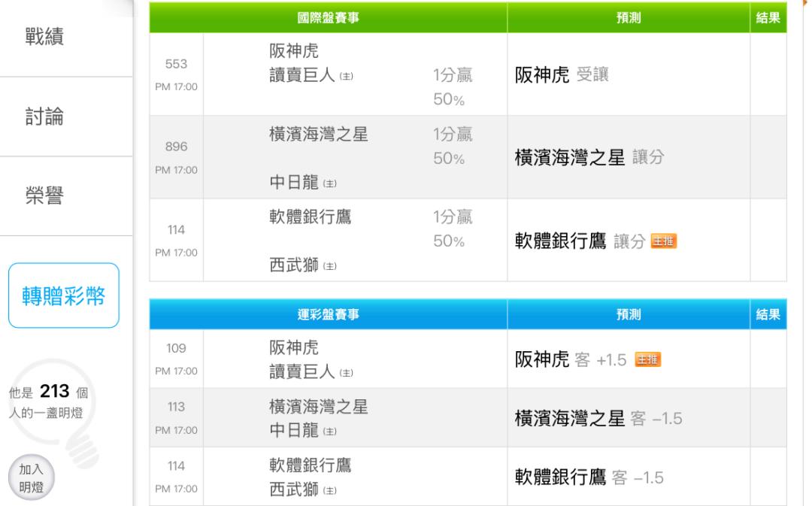The height and width of the screenshot is (506, 812).
Task: Select game number 553
Action: 176,64
